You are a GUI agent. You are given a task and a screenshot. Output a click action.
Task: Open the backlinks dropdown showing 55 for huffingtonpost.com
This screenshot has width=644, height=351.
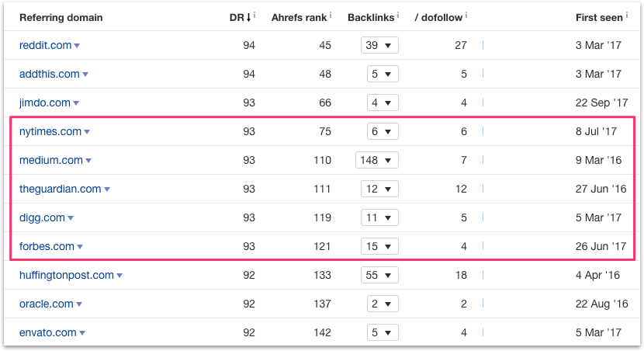(379, 275)
